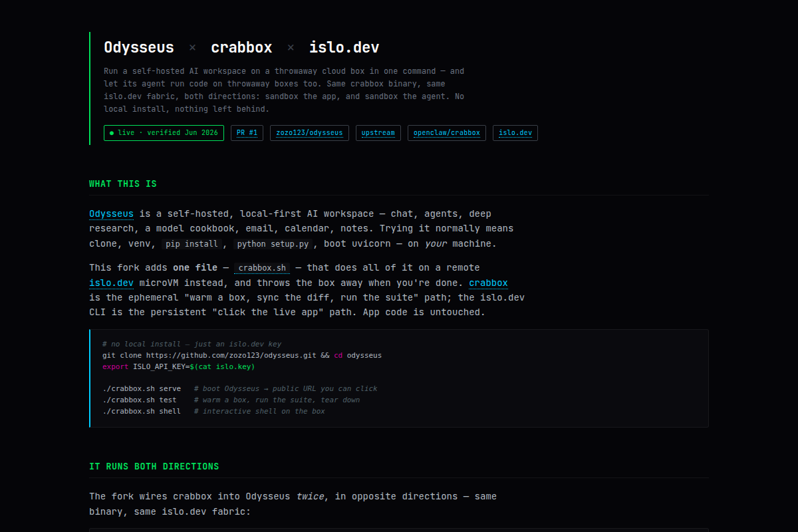Click the './crabbox.sh test' command line
The height and width of the screenshot is (532, 798).
pyautogui.click(x=231, y=400)
